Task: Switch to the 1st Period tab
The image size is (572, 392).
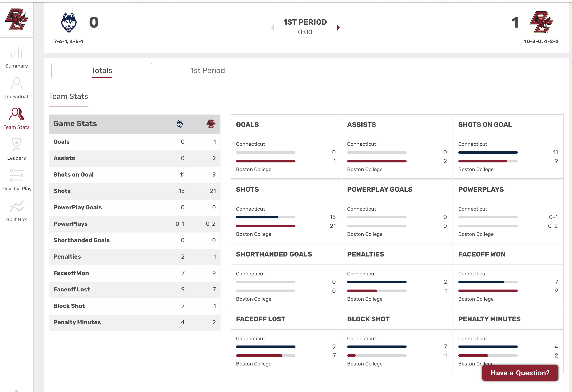Action: click(x=208, y=71)
